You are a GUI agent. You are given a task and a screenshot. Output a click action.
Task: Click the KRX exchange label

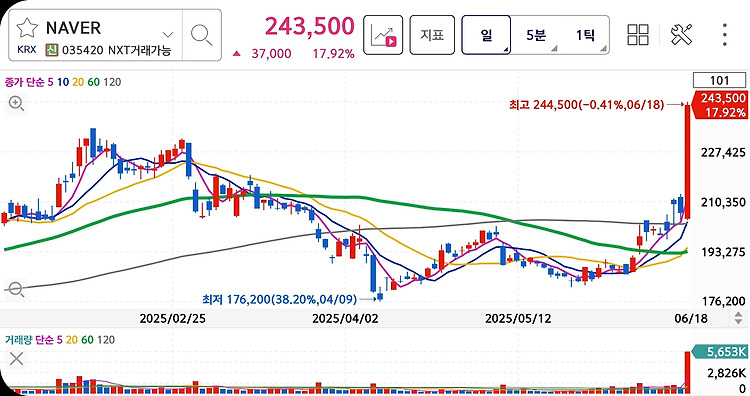pyautogui.click(x=27, y=50)
